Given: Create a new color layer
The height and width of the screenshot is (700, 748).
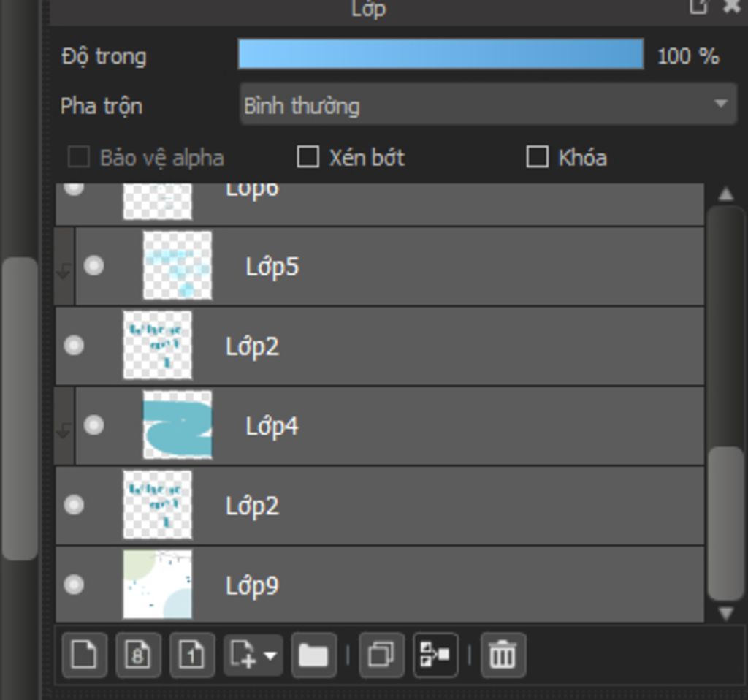Looking at the screenshot, I should click(84, 655).
